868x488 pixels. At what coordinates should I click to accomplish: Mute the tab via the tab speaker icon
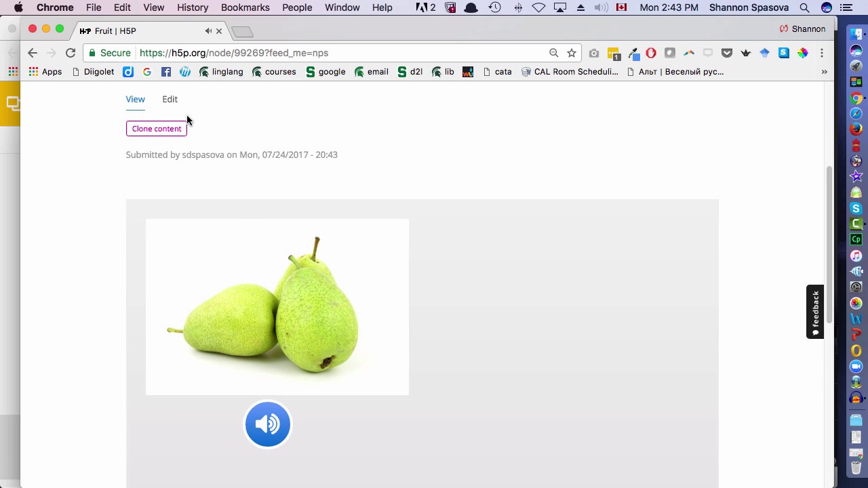[x=208, y=31]
